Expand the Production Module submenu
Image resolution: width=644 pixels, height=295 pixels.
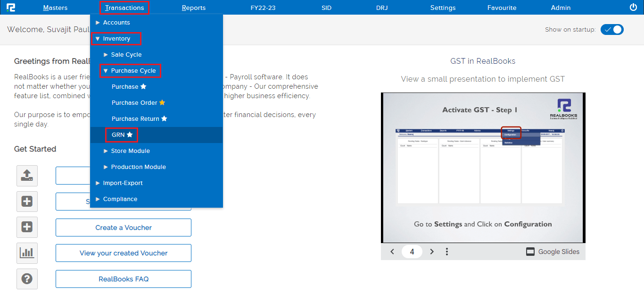138,167
